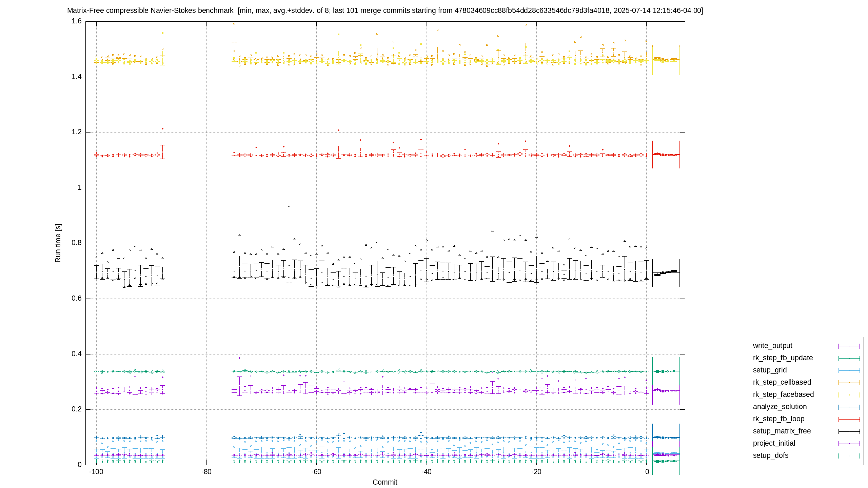Screen dimensions: 868x488
Task: Click the rk_step_fb_loop legend label
Action: (x=778, y=419)
